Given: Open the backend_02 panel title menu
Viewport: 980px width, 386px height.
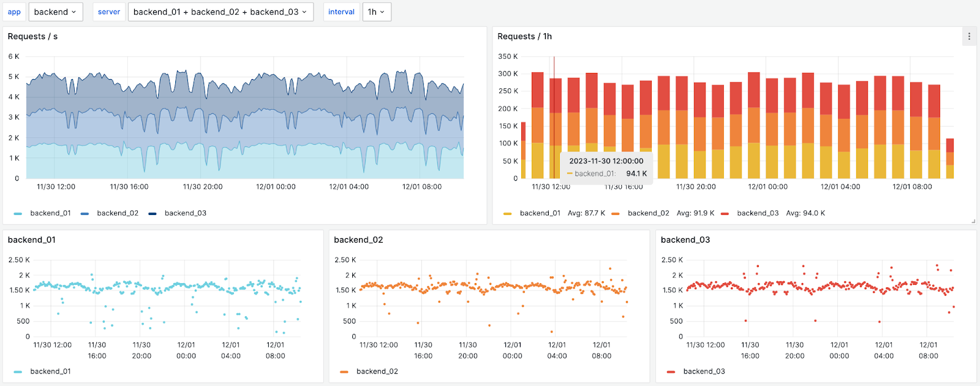Looking at the screenshot, I should coord(358,240).
